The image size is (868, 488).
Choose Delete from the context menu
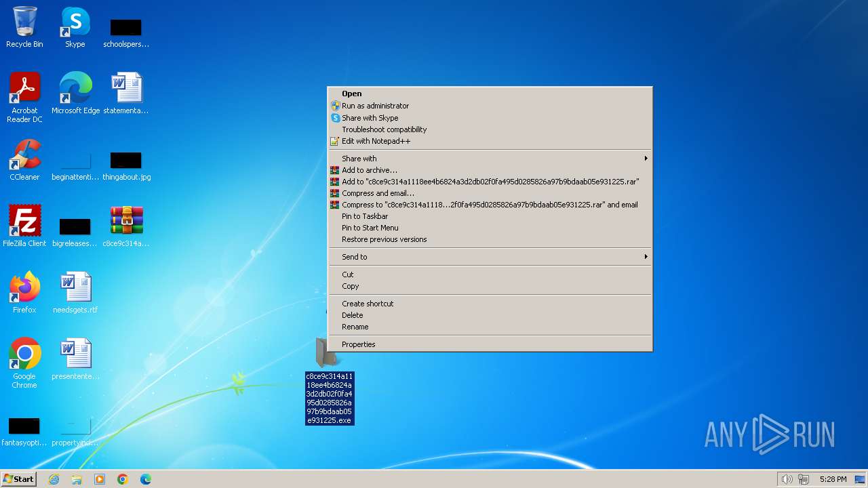pyautogui.click(x=490, y=315)
